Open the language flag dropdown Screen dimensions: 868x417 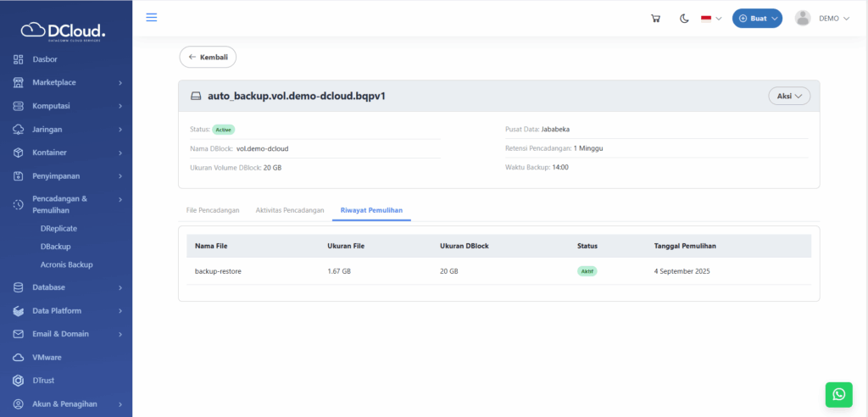point(710,19)
